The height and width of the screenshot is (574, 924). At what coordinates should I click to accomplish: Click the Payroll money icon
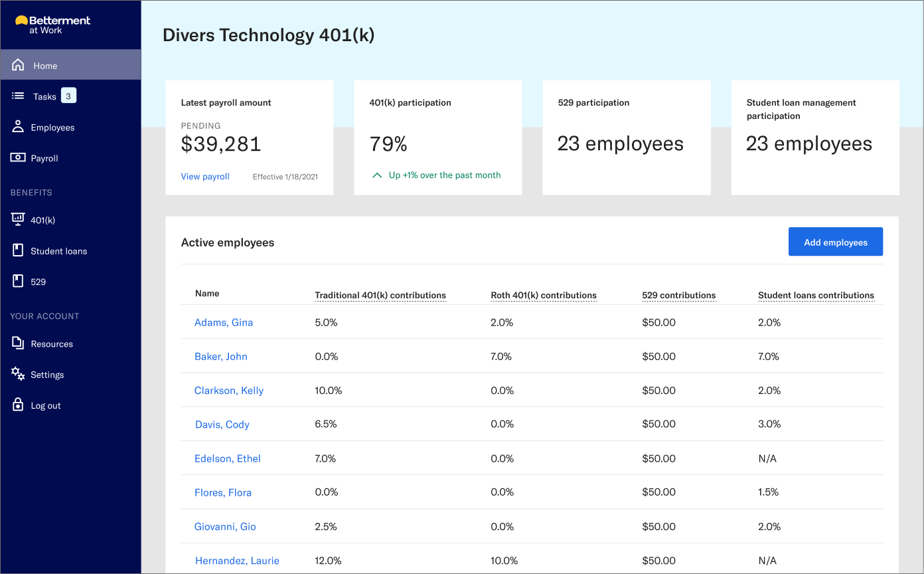point(18,158)
